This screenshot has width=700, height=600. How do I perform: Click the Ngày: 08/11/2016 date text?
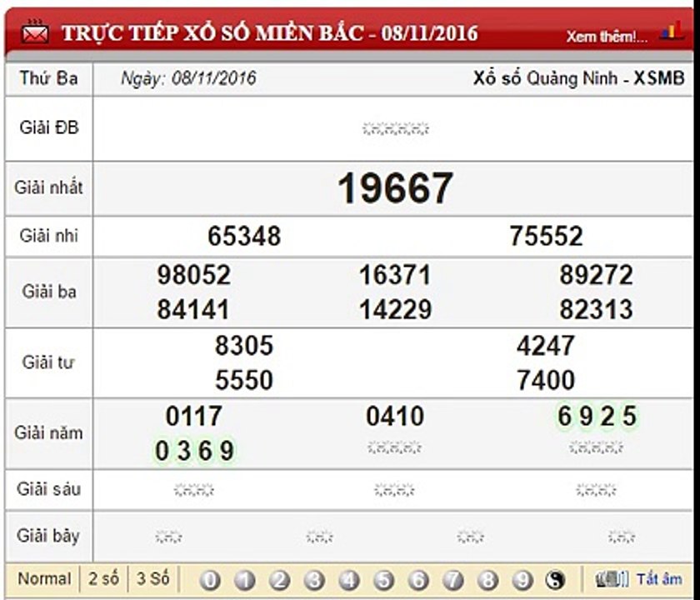pyautogui.click(x=188, y=78)
